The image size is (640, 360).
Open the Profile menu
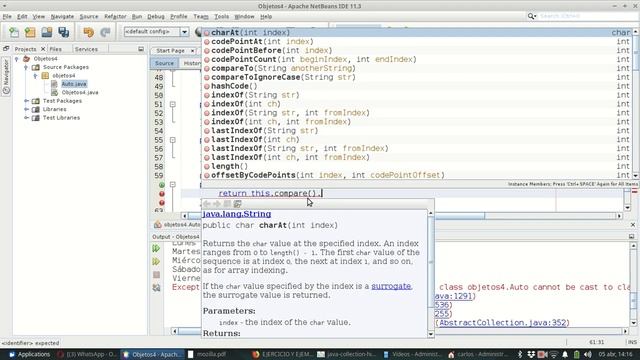(x=178, y=17)
